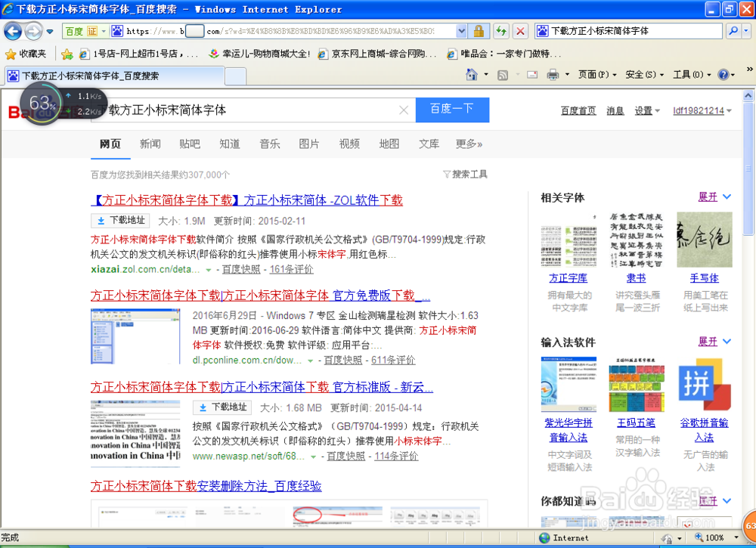Expand the xiaazai.zol.com.cn URL arrow
The image size is (756, 548).
pos(209,270)
